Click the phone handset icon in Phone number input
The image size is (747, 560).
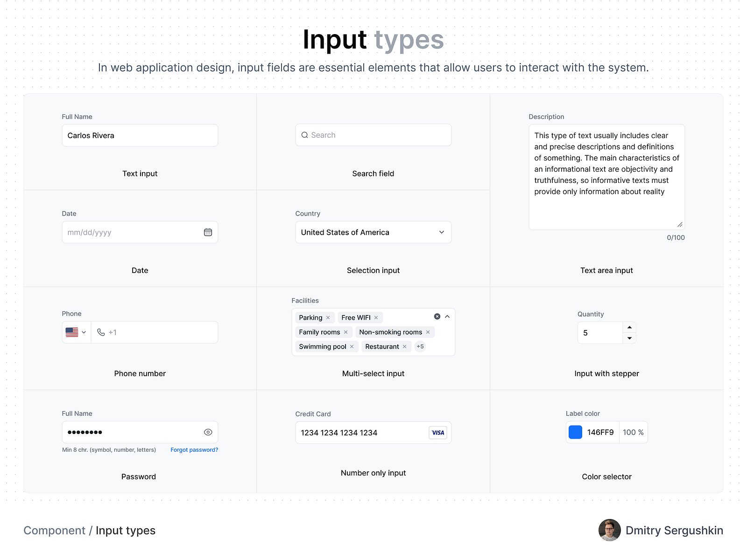tap(101, 332)
